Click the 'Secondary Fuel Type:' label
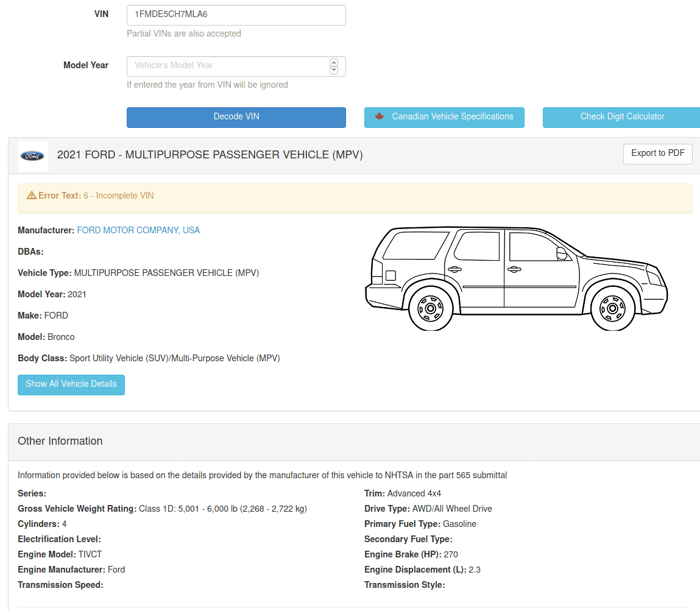The image size is (700, 611). pyautogui.click(x=408, y=539)
